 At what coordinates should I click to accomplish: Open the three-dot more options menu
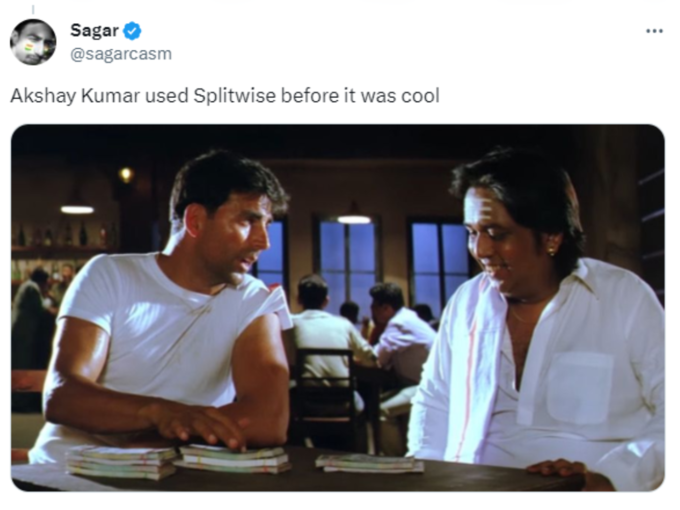click(654, 31)
